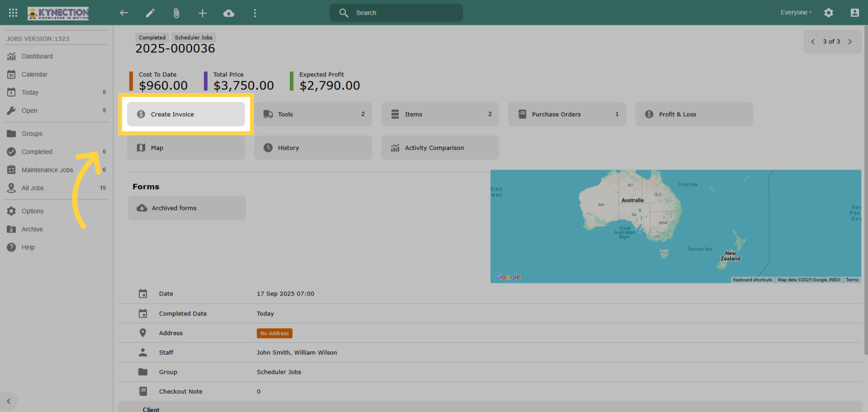Click the Completed status tag

point(152,38)
